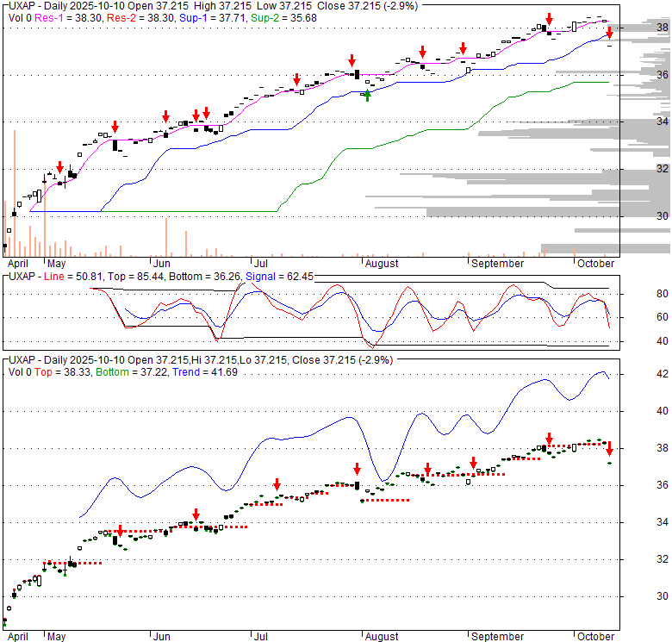Click the green up arrow in the top price chart
This screenshot has width=672, height=642.
pyautogui.click(x=368, y=96)
